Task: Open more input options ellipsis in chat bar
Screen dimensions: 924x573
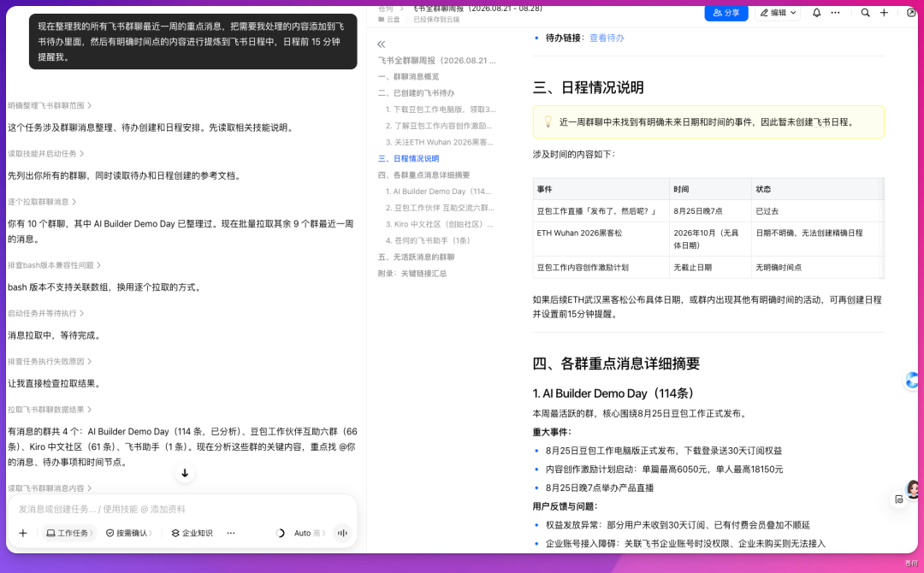Action: [230, 533]
